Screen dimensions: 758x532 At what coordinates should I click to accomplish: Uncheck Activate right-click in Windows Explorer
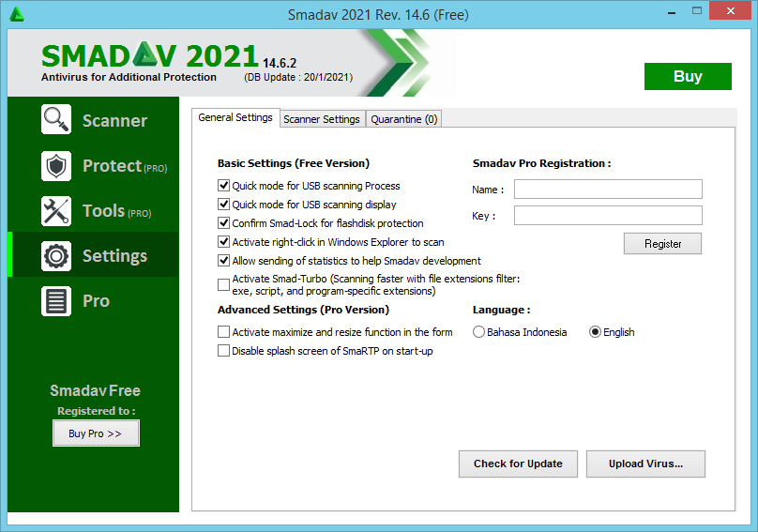223,242
